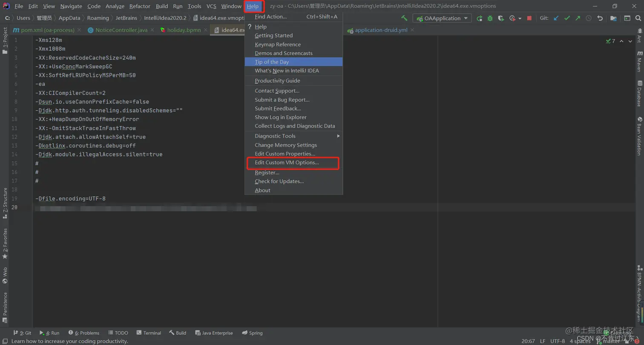Click Check for Updates in Help menu

click(x=293, y=181)
